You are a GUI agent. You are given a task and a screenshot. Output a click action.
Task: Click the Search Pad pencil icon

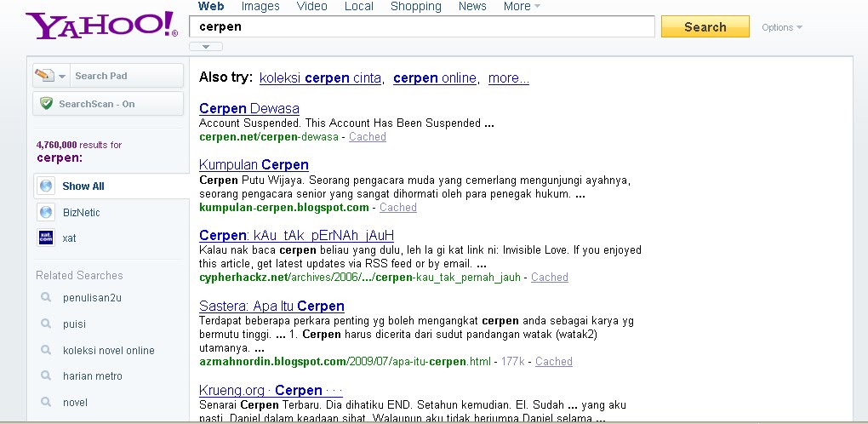(44, 76)
